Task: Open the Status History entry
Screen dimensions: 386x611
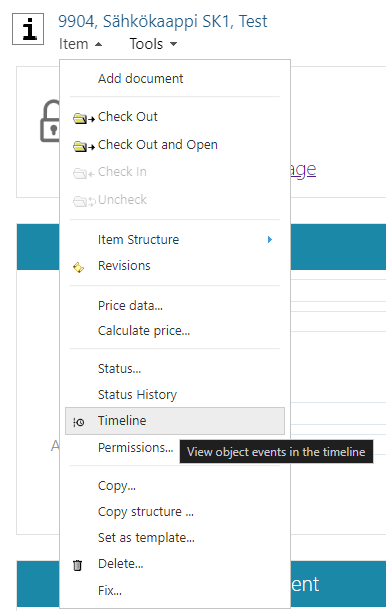Action: 137,395
